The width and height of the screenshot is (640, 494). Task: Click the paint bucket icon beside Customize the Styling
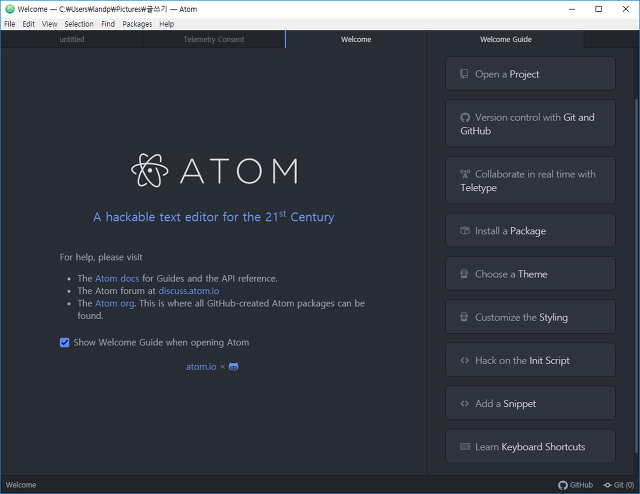(464, 317)
